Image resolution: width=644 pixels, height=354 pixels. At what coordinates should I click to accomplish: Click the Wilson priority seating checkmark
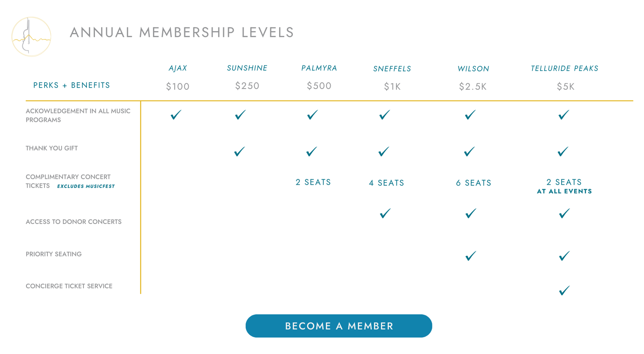pos(471,256)
